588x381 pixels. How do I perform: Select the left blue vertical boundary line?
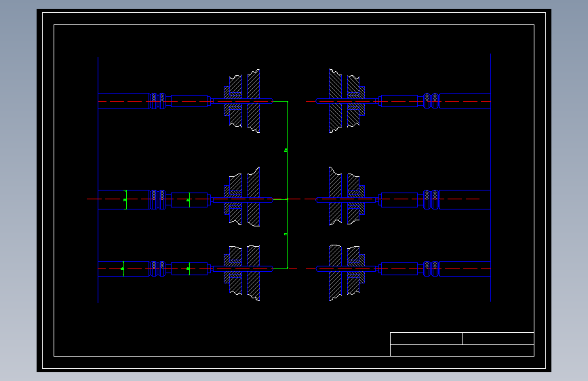[98, 180]
